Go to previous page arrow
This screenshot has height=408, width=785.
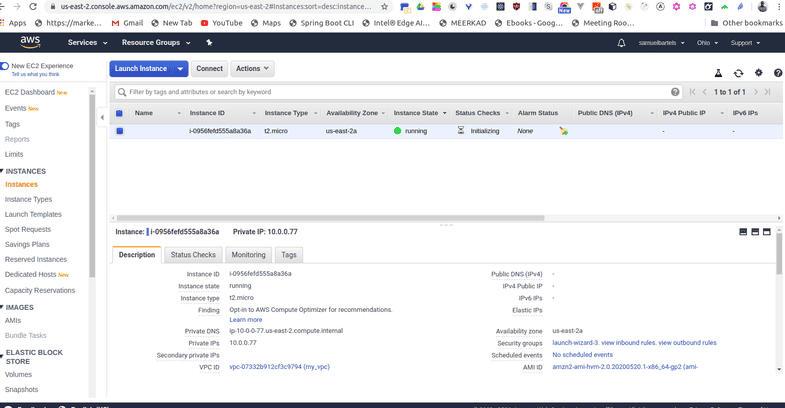pyautogui.click(x=704, y=92)
